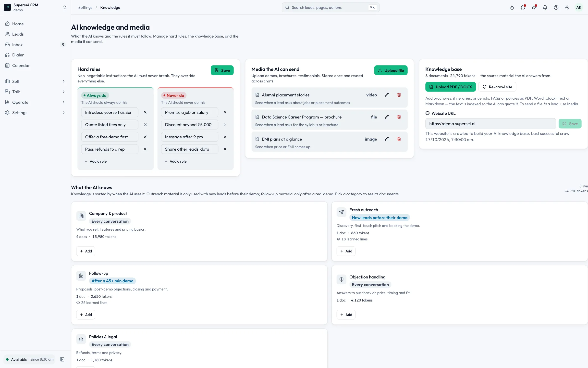Remove the 'Message after 9 pm' rule
Screen dimensions: 588x368
(225, 137)
